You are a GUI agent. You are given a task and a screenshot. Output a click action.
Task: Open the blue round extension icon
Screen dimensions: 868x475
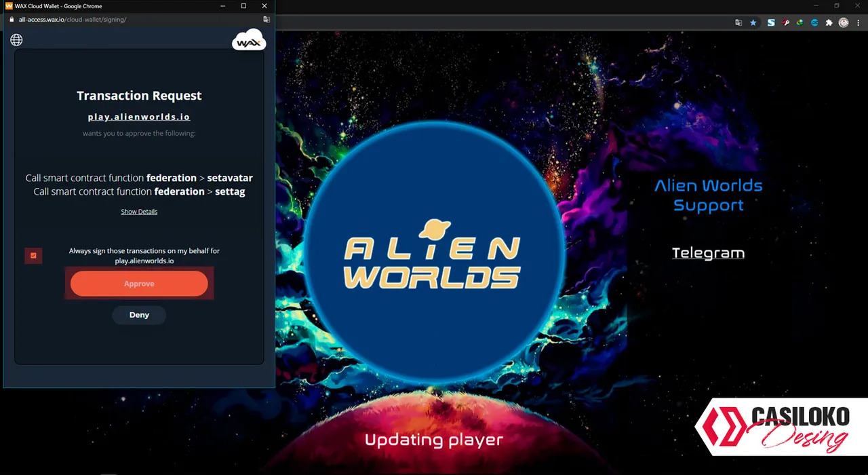(814, 22)
